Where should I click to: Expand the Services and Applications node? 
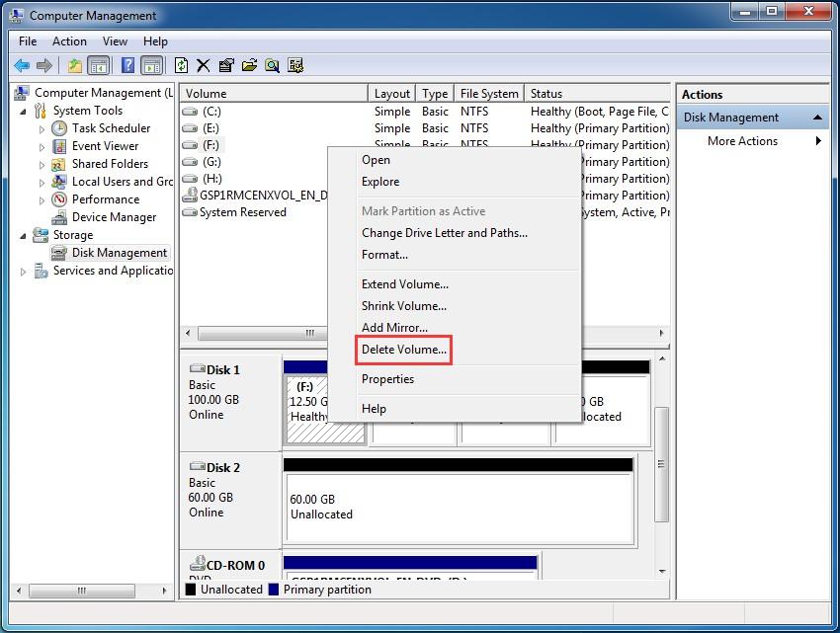(23, 272)
